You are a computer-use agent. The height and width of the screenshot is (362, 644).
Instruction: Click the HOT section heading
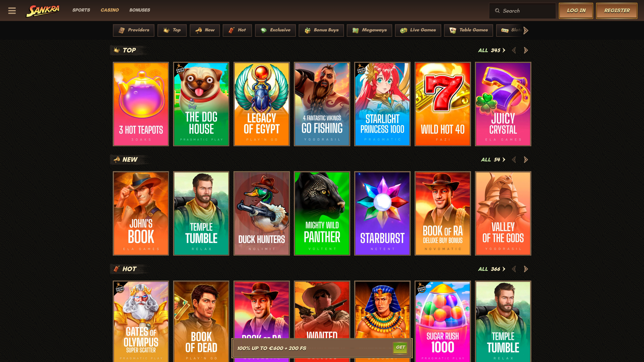[x=129, y=269]
